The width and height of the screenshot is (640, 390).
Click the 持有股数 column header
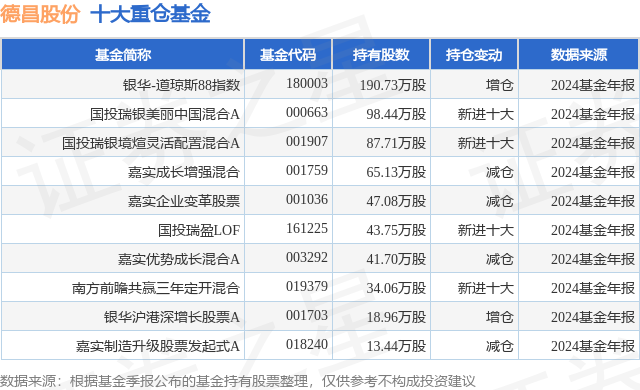[x=381, y=55]
